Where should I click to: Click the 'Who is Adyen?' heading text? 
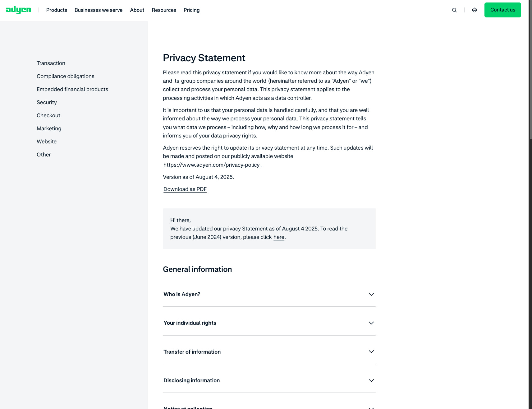coord(182,294)
